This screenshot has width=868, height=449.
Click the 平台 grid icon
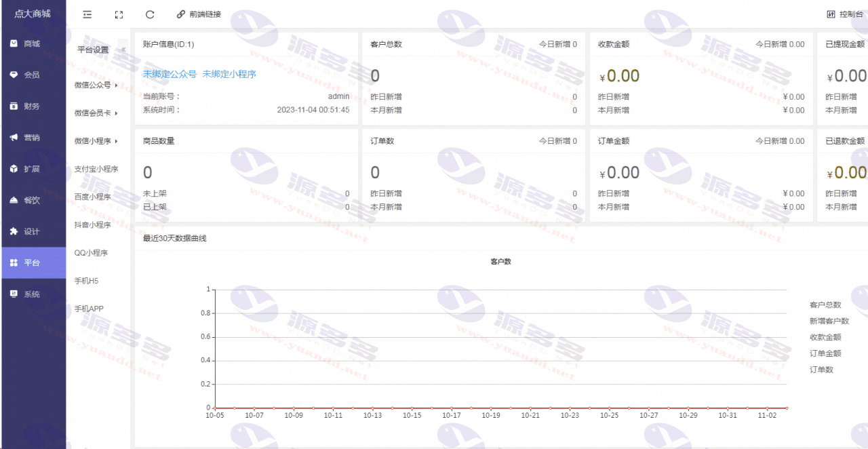pos(14,262)
